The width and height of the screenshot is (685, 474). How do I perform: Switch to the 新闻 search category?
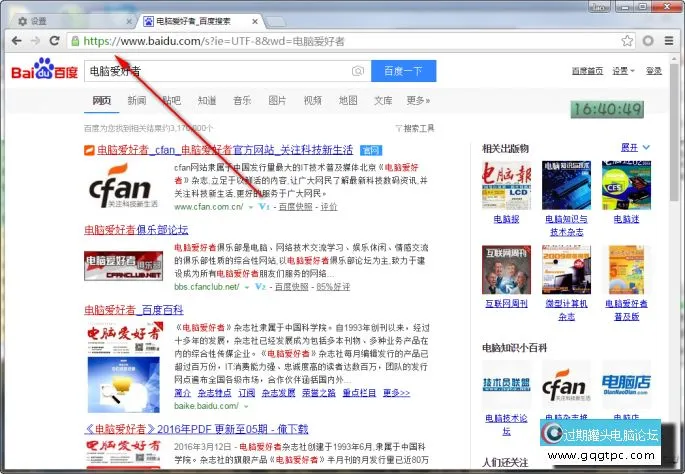(137, 100)
